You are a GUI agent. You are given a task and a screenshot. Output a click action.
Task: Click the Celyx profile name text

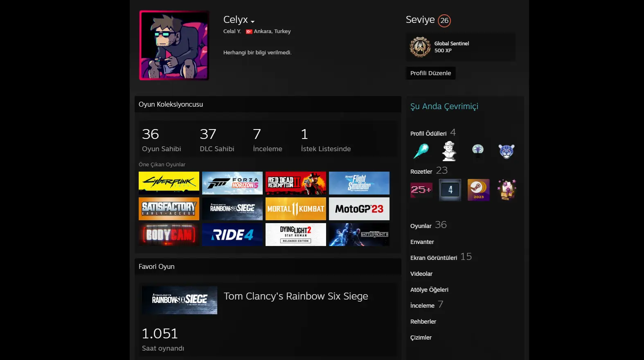click(x=236, y=20)
